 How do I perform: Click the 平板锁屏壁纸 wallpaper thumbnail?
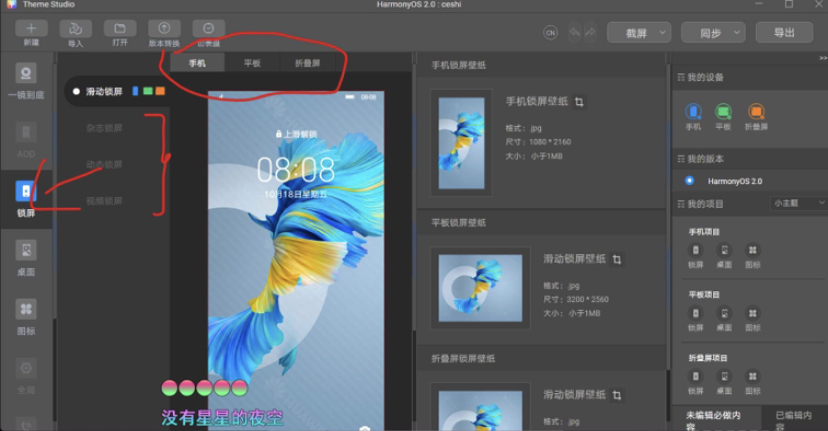480,287
